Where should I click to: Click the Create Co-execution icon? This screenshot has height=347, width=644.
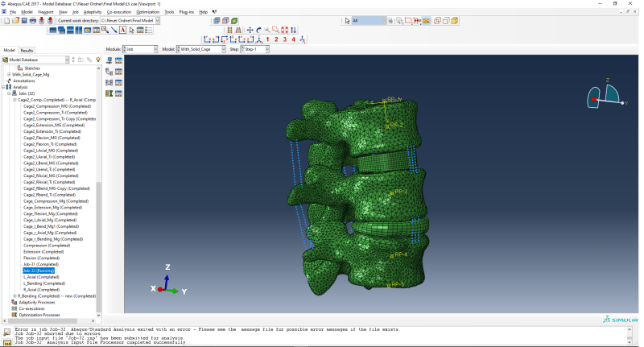click(x=109, y=83)
